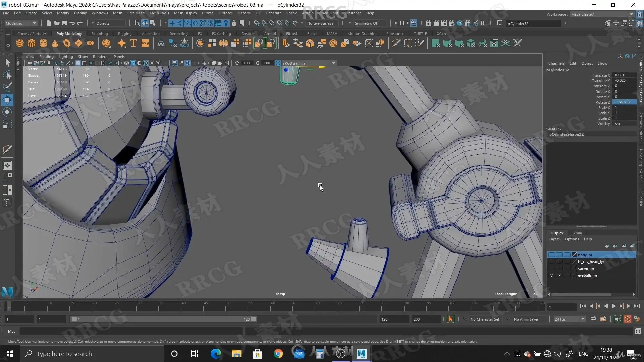Switch to the Sculpting shelf tab
The width and height of the screenshot is (644, 362).
pos(100,34)
